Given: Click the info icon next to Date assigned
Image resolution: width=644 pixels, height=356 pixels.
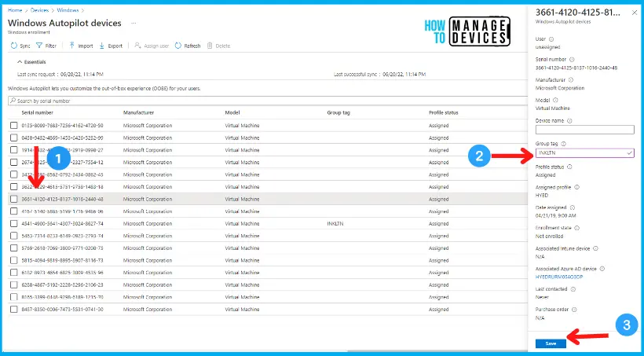Looking at the screenshot, I should pos(572,207).
